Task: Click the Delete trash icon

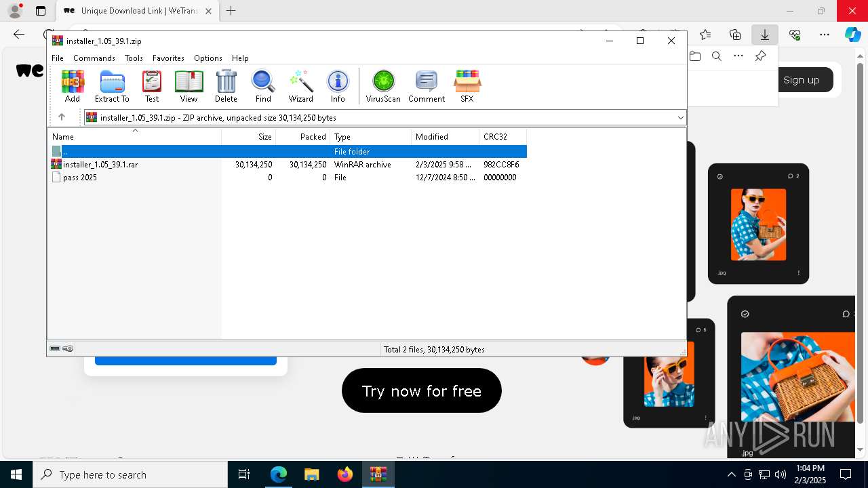Action: point(226,86)
